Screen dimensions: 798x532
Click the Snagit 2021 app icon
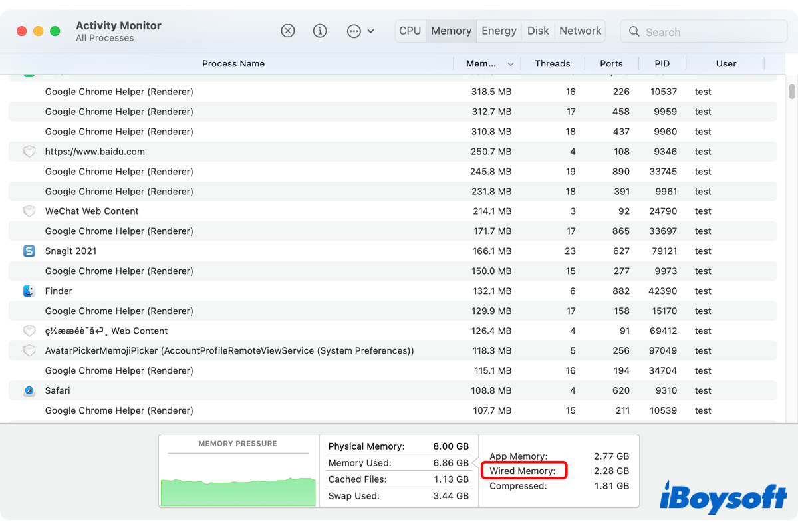[29, 251]
